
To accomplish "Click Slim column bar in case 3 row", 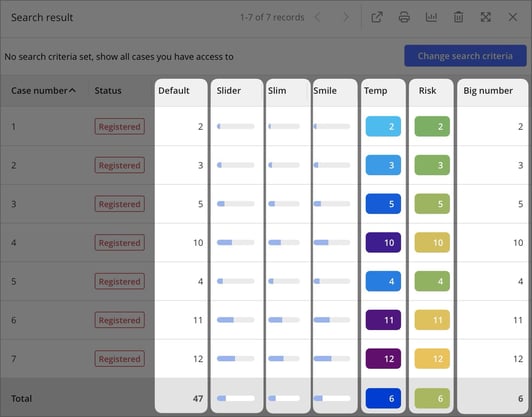I will point(284,204).
